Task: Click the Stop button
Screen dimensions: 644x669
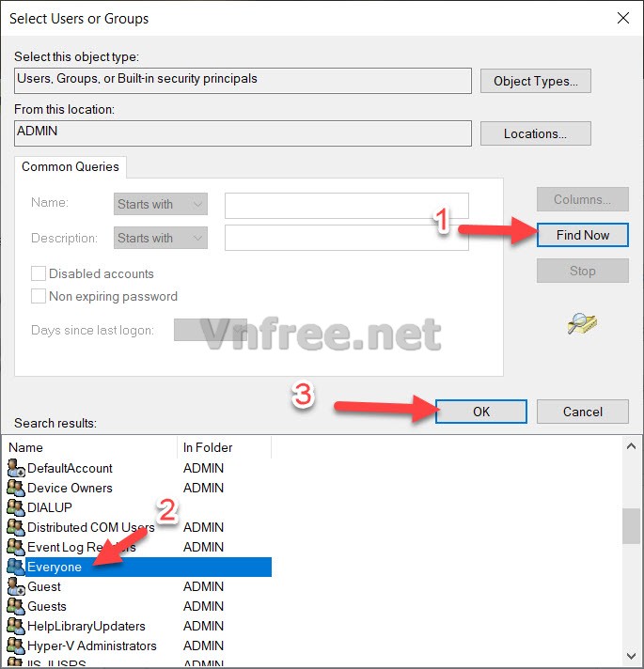Action: (583, 271)
